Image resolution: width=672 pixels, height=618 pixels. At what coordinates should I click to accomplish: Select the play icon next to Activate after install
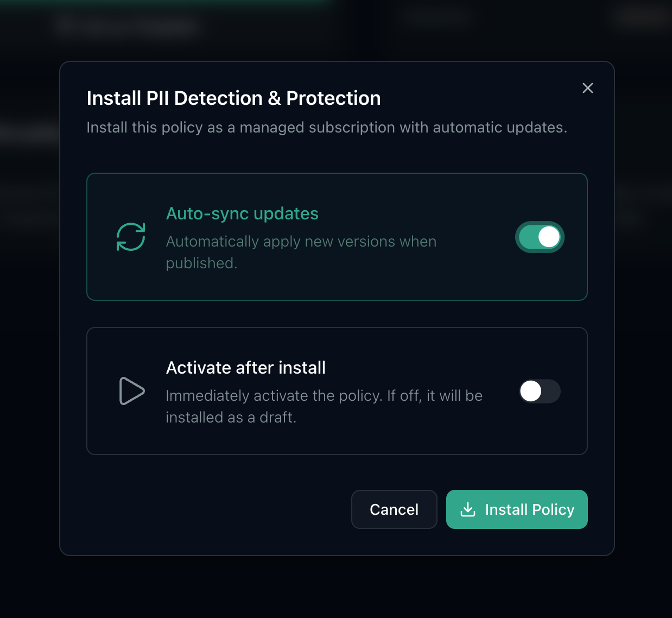tap(131, 390)
